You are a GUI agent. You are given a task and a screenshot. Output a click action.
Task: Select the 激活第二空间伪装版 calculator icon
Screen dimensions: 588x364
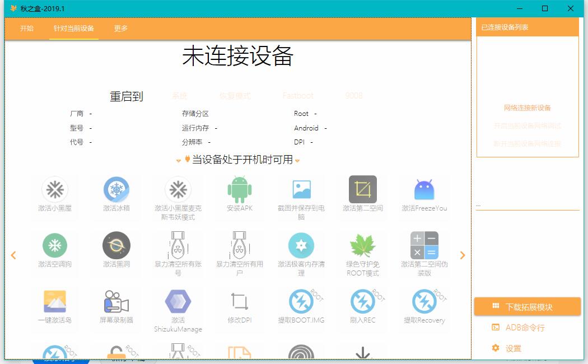424,245
